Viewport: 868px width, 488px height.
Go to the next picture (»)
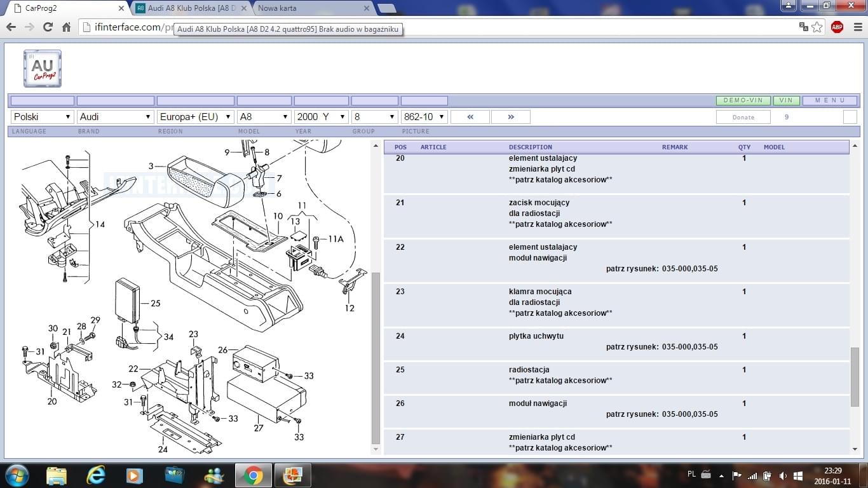point(511,117)
